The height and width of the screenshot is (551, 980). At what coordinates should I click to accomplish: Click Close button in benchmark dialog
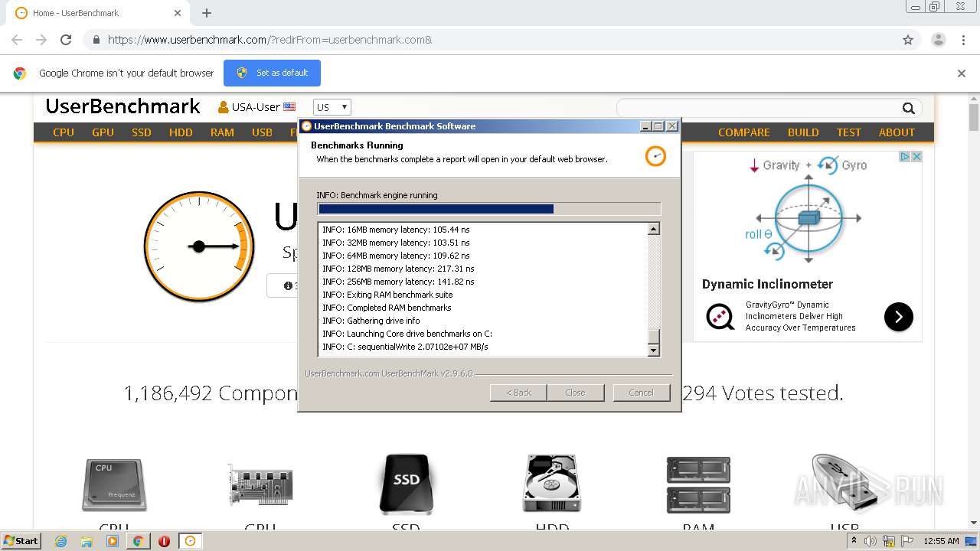(x=575, y=393)
